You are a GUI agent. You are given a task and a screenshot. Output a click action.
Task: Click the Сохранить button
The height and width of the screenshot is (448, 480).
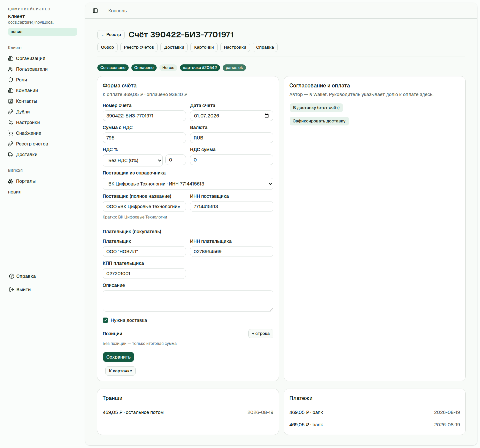click(118, 357)
